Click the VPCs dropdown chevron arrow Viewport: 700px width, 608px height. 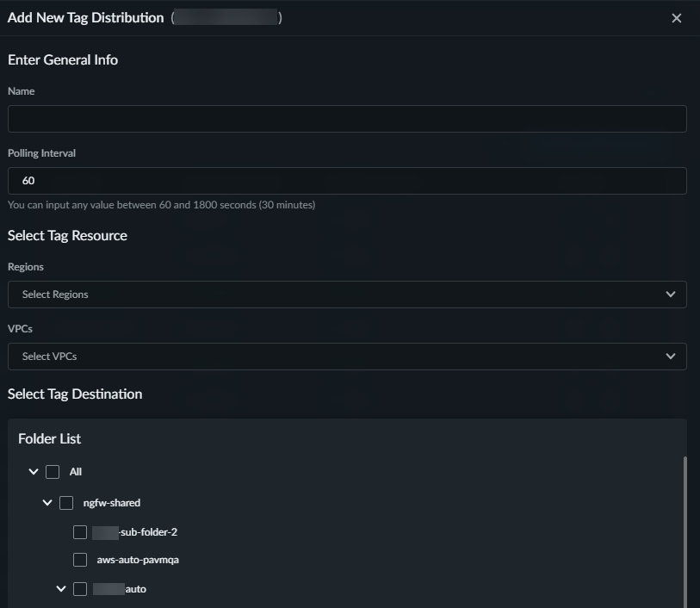point(671,357)
